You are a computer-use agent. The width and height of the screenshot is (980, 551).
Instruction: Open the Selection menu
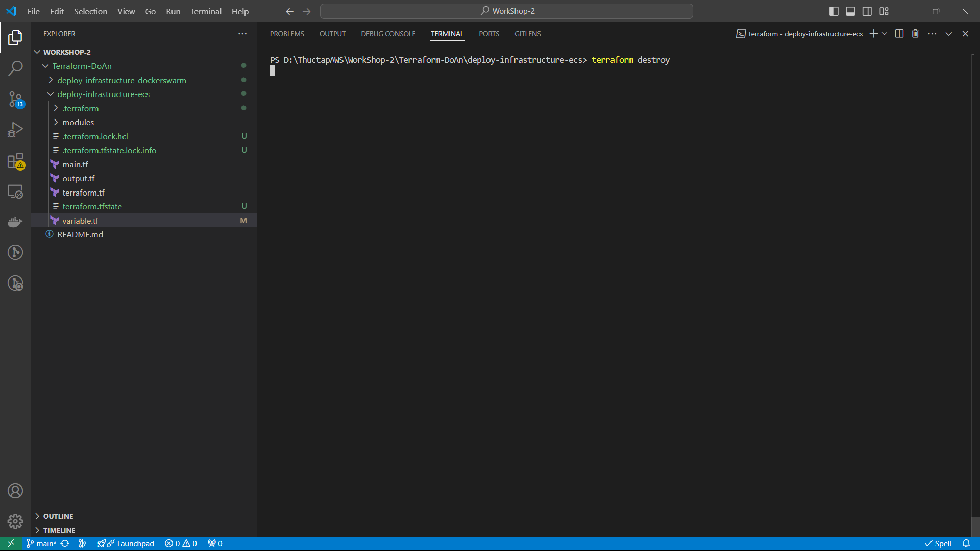[90, 11]
